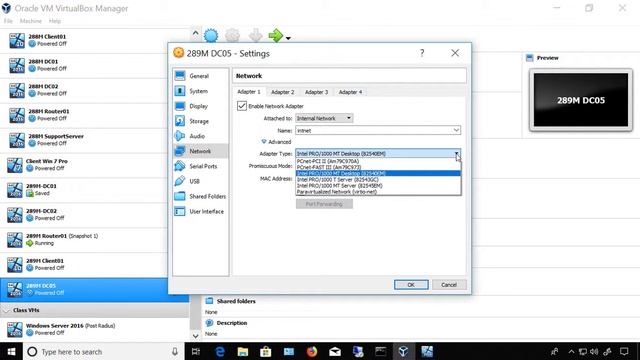Click the Port Forwarding button

[324, 204]
